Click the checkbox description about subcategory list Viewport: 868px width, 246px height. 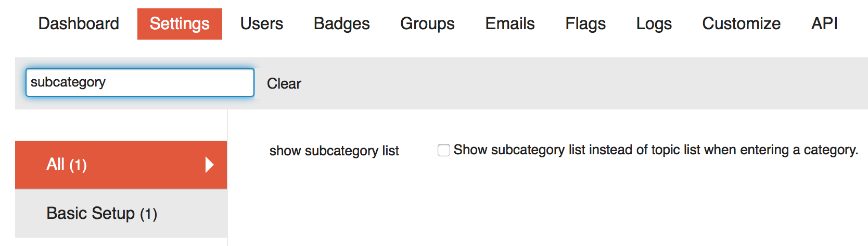tap(655, 150)
